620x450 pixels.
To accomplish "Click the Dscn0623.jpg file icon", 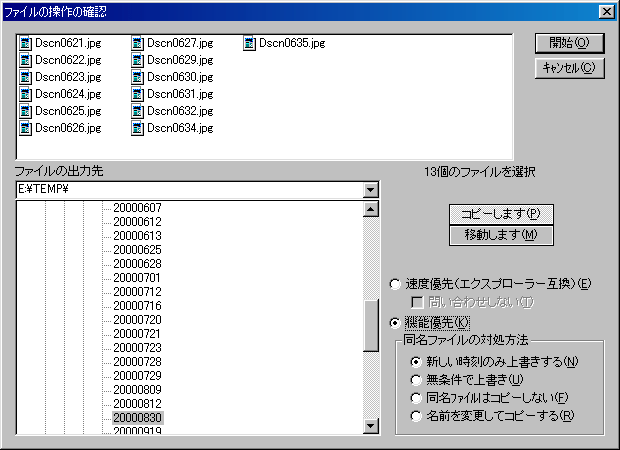I will click(x=25, y=77).
